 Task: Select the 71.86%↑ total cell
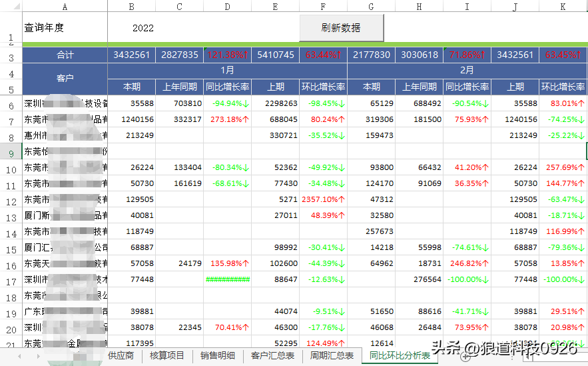coord(467,55)
